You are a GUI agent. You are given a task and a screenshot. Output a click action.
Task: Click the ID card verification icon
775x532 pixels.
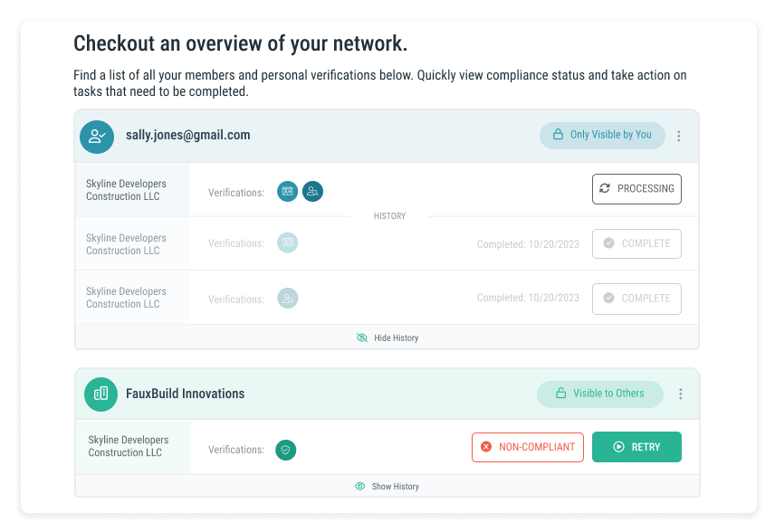click(287, 191)
